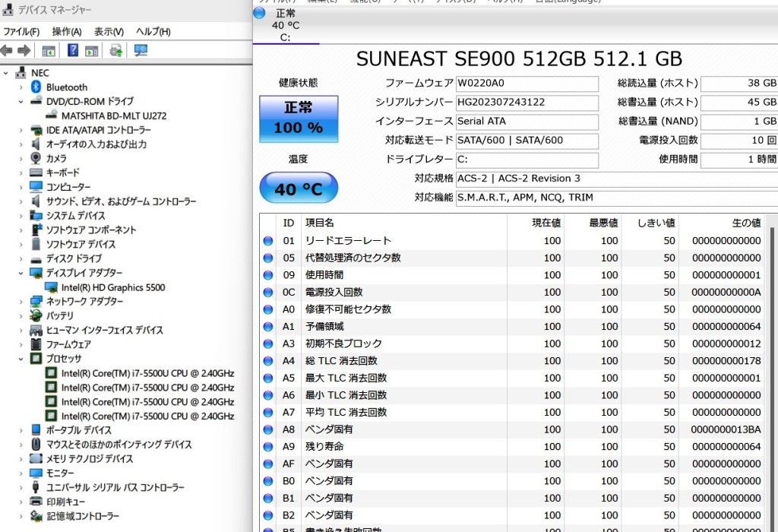
Task: Select Intel(R) HD Graphics 5500 device
Action: click(x=113, y=287)
